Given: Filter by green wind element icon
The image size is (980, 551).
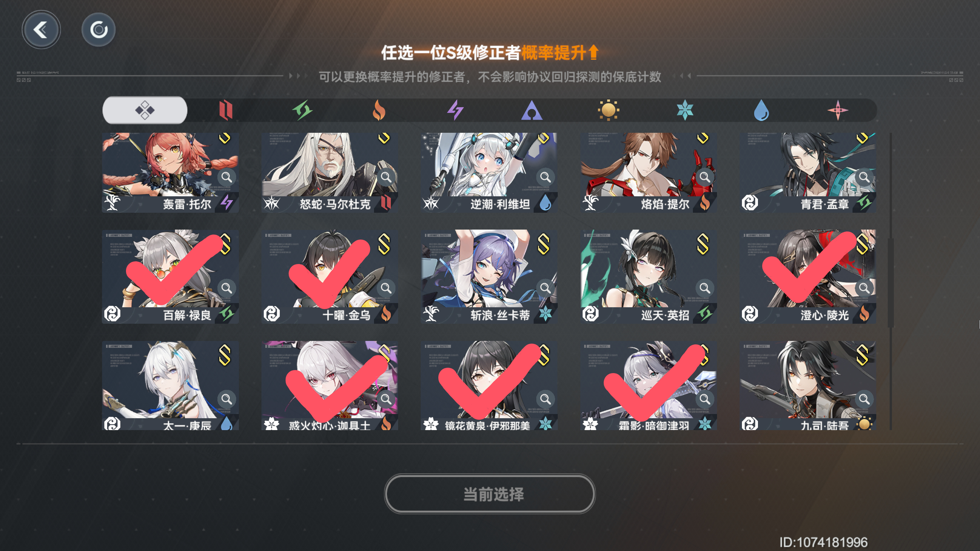Looking at the screenshot, I should (x=302, y=110).
